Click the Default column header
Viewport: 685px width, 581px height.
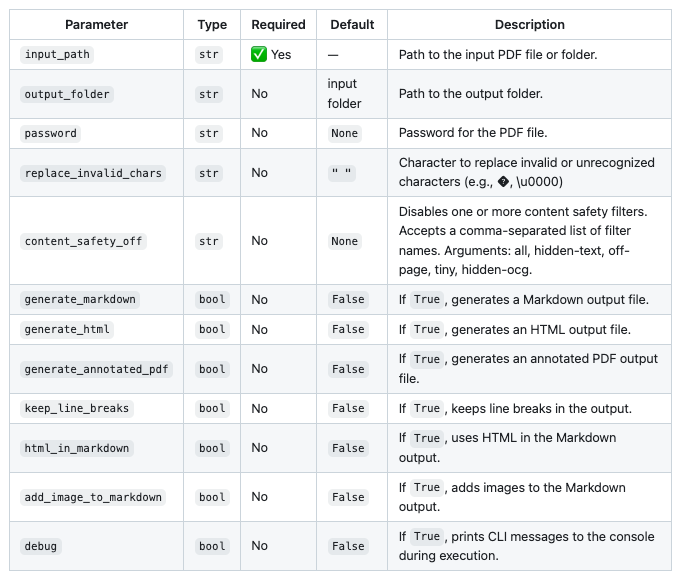tap(351, 25)
